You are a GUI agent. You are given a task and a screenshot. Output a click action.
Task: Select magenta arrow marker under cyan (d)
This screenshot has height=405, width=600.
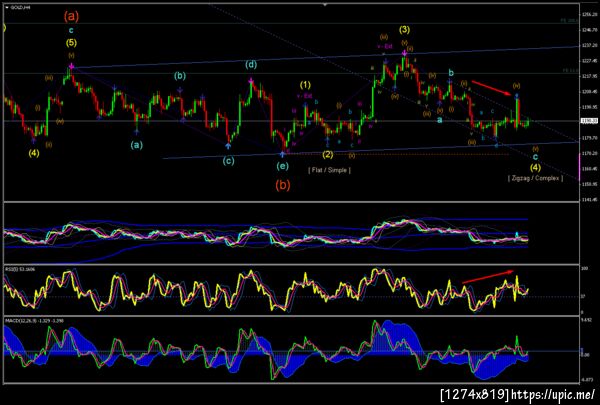point(251,80)
